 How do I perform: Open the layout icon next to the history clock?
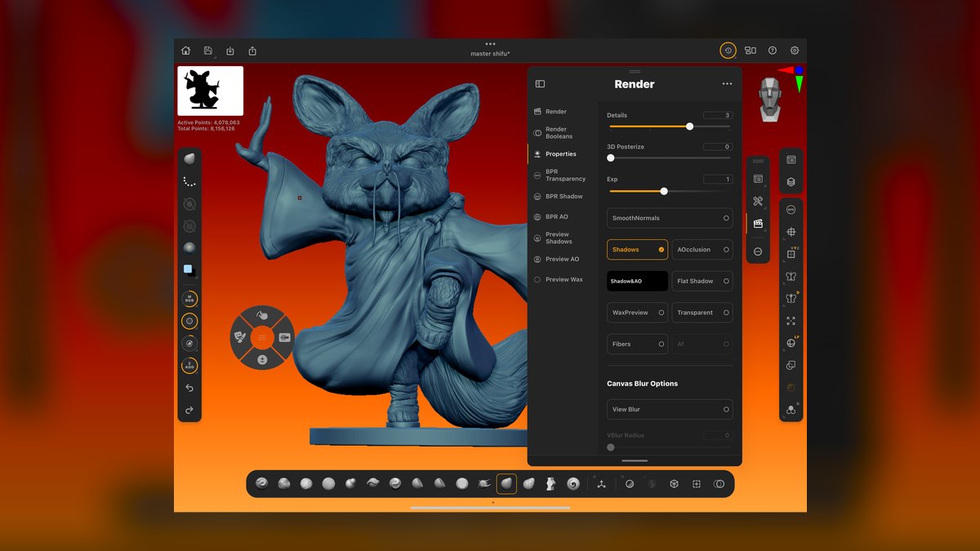(750, 51)
